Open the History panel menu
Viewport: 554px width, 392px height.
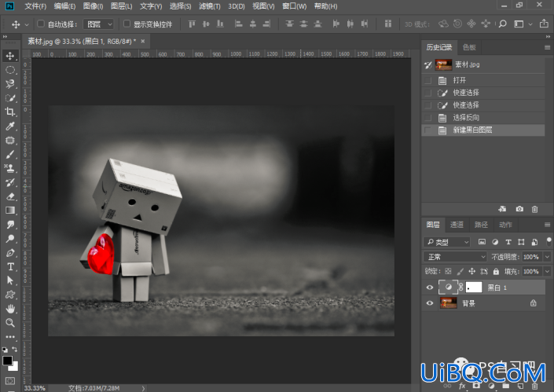547,47
